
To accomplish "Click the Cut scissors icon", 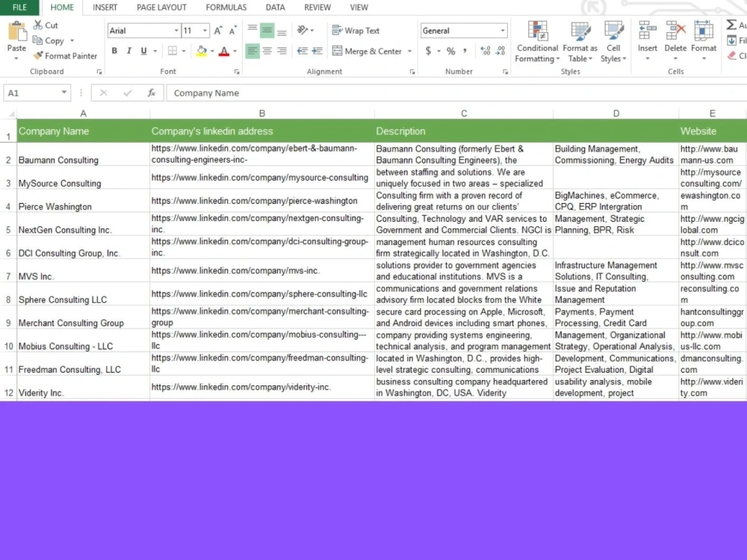I will [37, 25].
